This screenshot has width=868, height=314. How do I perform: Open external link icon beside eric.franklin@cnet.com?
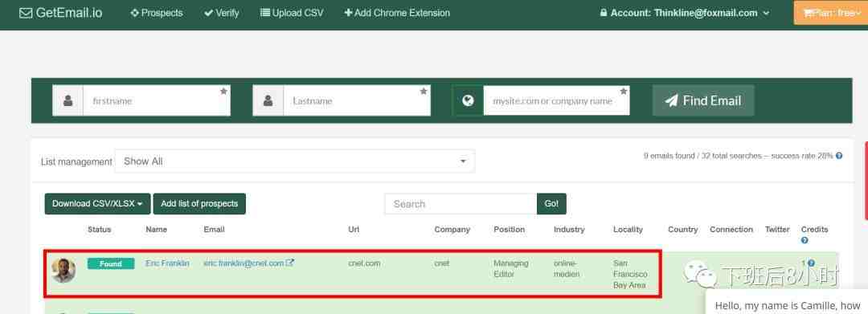(x=290, y=263)
